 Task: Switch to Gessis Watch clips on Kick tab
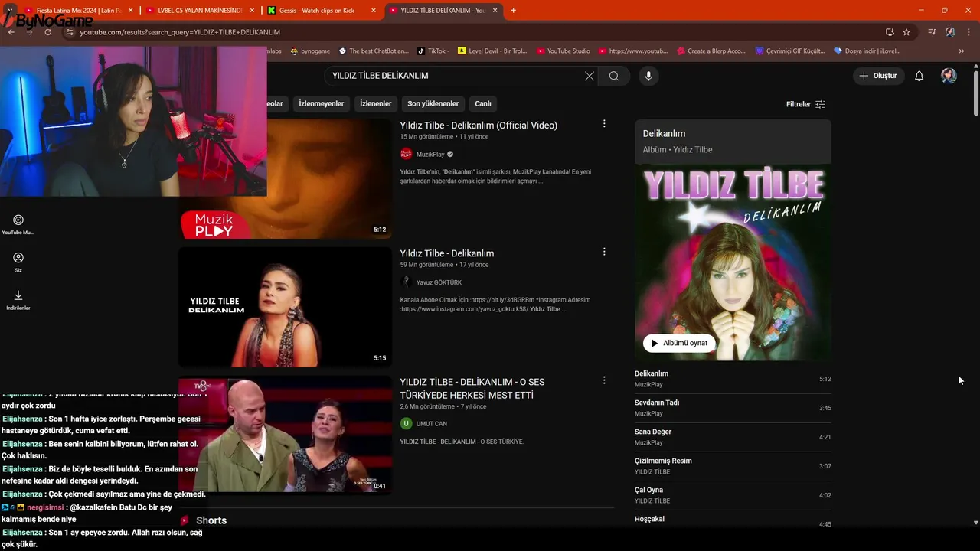[x=321, y=11]
